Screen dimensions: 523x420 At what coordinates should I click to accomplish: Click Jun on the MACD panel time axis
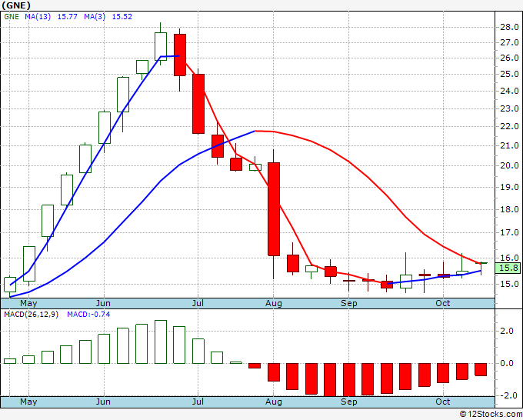[103, 402]
